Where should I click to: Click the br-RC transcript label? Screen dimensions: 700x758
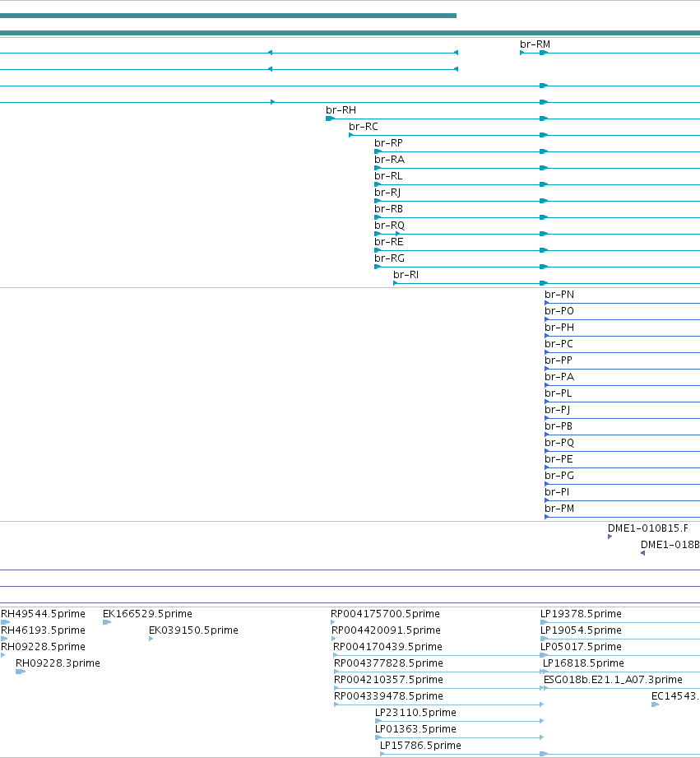pyautogui.click(x=364, y=127)
